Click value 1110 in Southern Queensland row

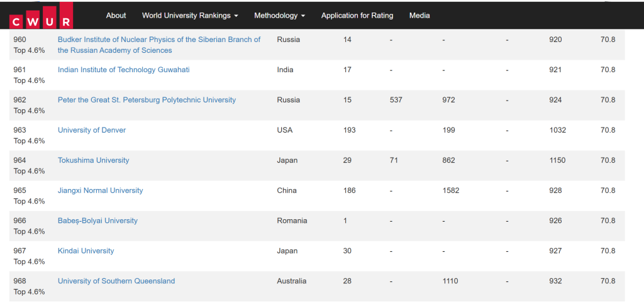450,281
